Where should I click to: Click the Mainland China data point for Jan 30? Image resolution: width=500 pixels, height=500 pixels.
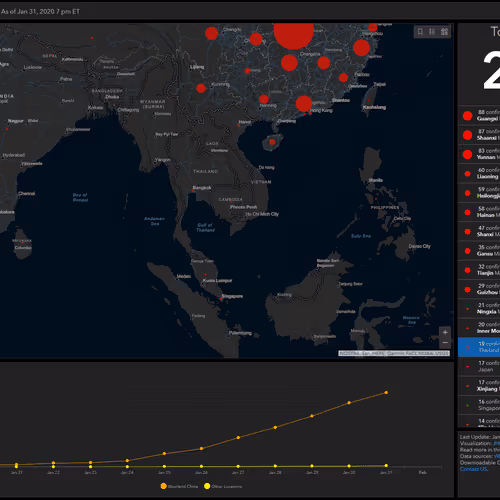coord(349,403)
